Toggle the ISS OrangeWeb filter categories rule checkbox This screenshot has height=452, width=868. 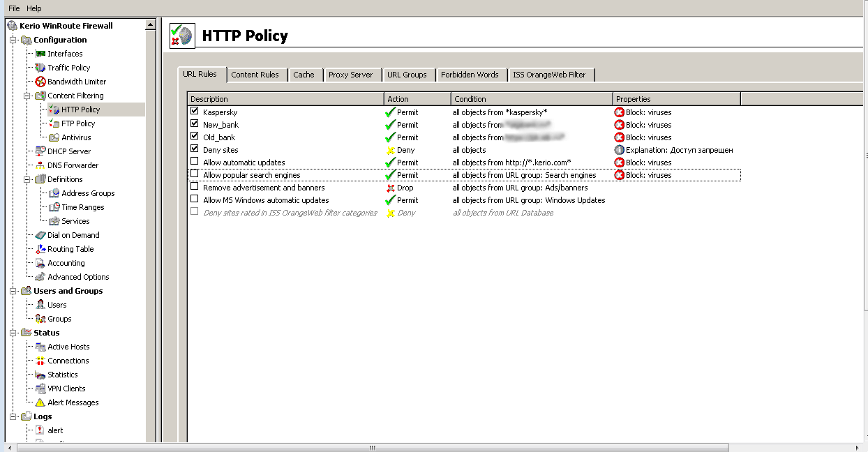(195, 212)
